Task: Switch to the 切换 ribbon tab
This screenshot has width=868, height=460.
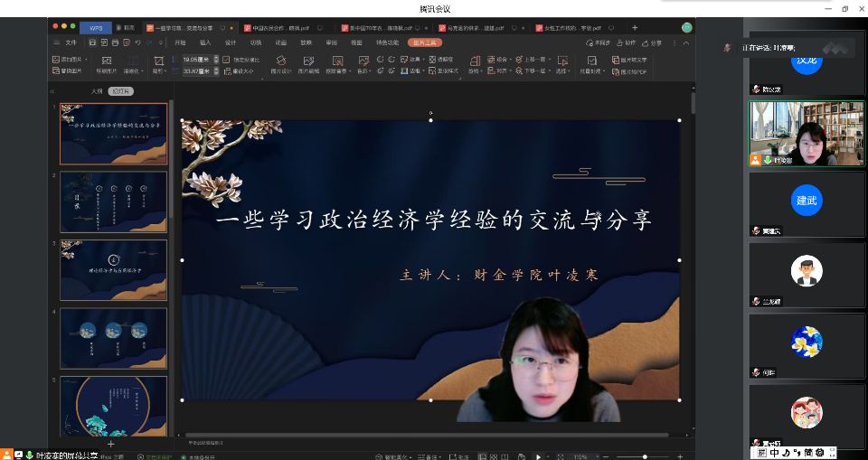Action: (x=256, y=42)
